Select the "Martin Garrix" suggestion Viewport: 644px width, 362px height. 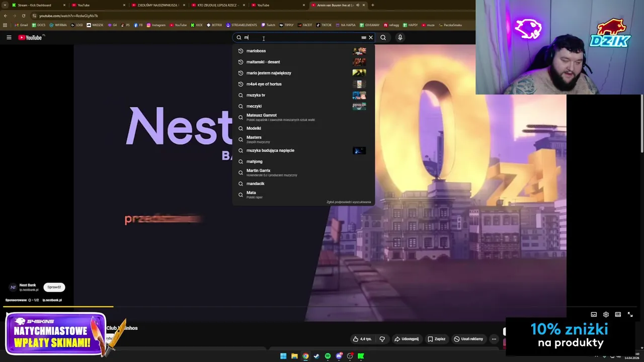coord(303,172)
